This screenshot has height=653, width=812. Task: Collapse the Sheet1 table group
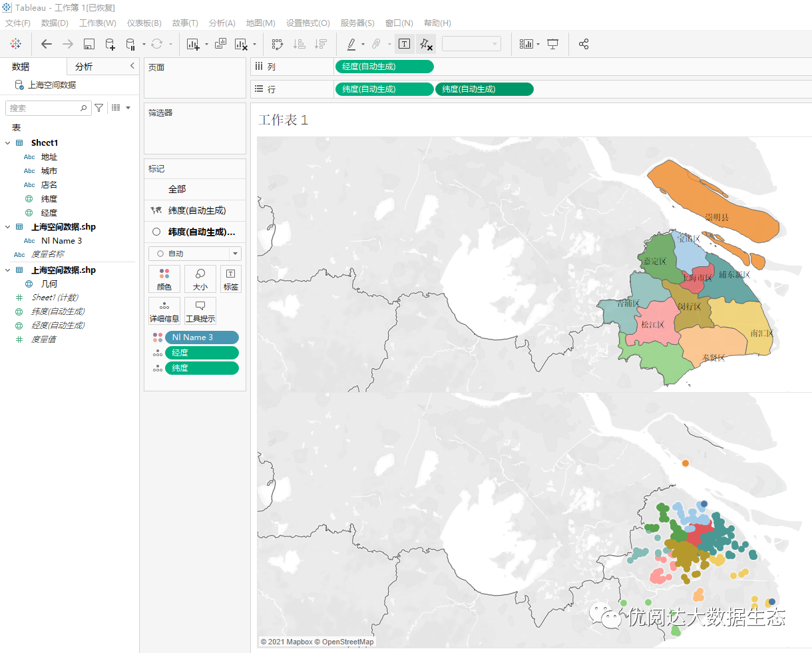[x=7, y=143]
